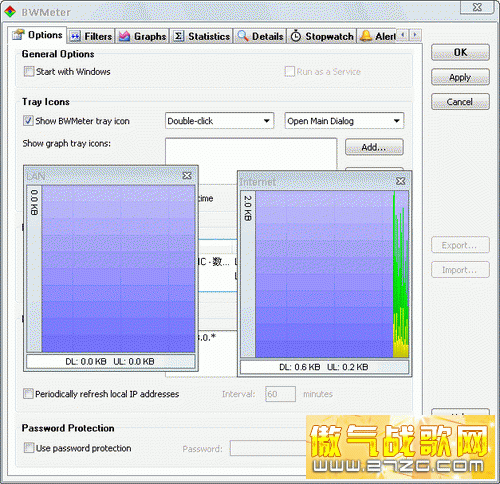Click the graph tray icons list box
Image resolution: width=500 pixels, height=484 pixels.
pos(251,152)
